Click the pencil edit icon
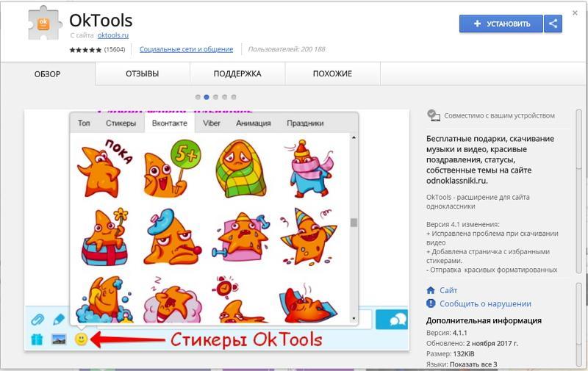 [x=59, y=320]
